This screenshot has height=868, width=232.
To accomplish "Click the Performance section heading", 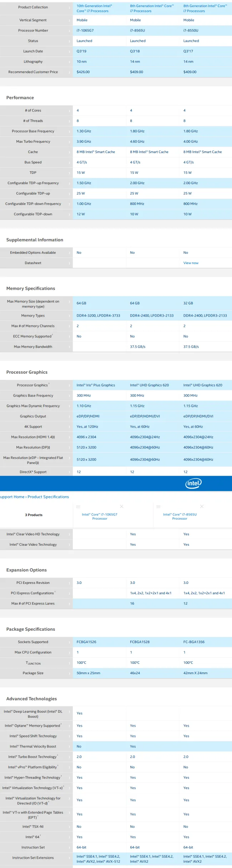I will (20, 97).
